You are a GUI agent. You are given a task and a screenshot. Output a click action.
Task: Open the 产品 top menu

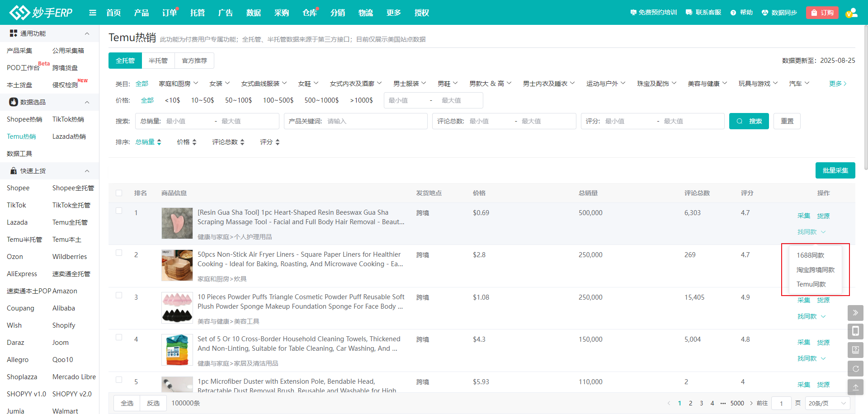pyautogui.click(x=142, y=13)
